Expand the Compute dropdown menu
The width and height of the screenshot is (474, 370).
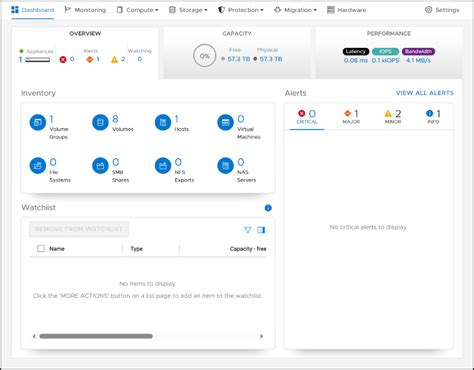(x=137, y=10)
